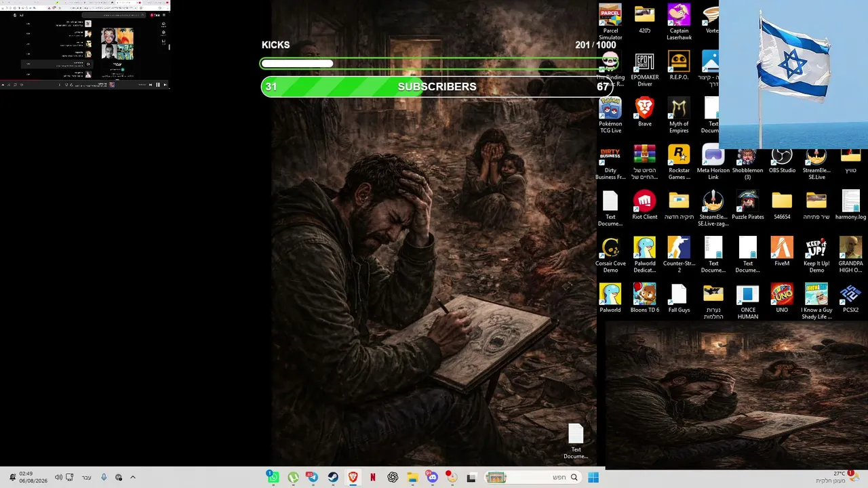This screenshot has height=488, width=868.
Task: Expand the hidden tray icons chevron
Action: pyautogui.click(x=133, y=477)
